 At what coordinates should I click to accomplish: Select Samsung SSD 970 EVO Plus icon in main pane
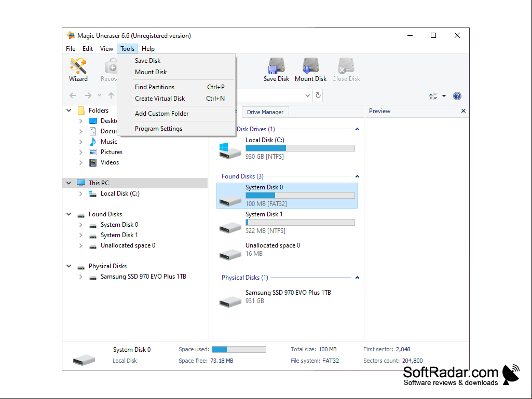(230, 301)
